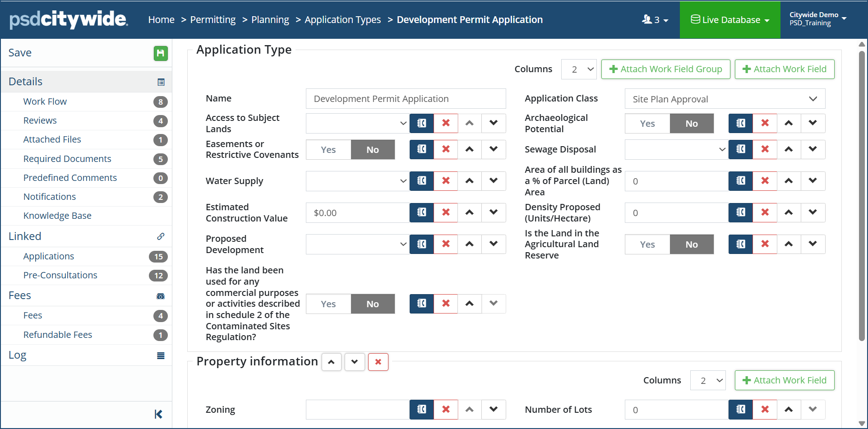Navigate to Planning in the breadcrumb
This screenshot has width=868, height=429.
point(270,20)
